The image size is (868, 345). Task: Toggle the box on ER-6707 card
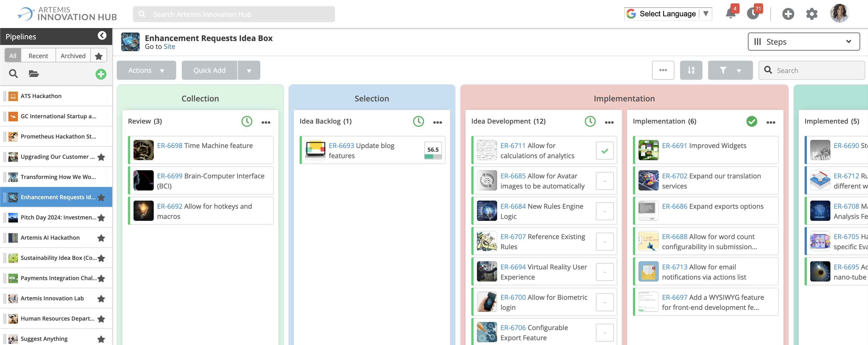pyautogui.click(x=605, y=242)
